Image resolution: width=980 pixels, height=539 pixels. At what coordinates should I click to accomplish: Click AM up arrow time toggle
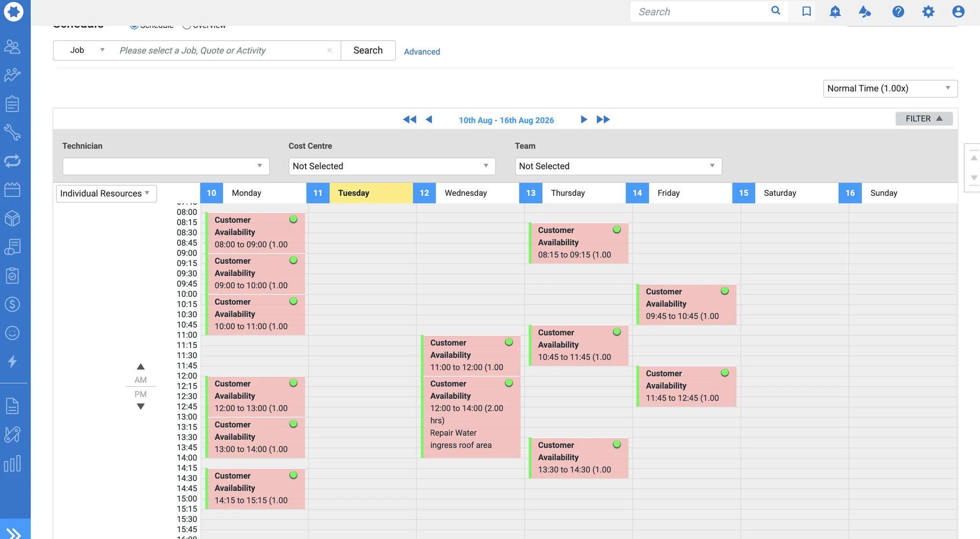(141, 367)
